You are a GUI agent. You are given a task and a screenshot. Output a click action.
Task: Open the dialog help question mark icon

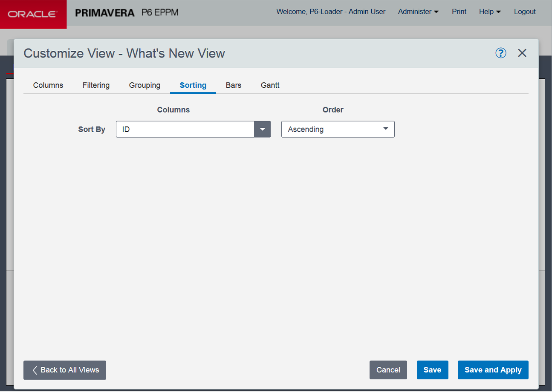pyautogui.click(x=500, y=53)
